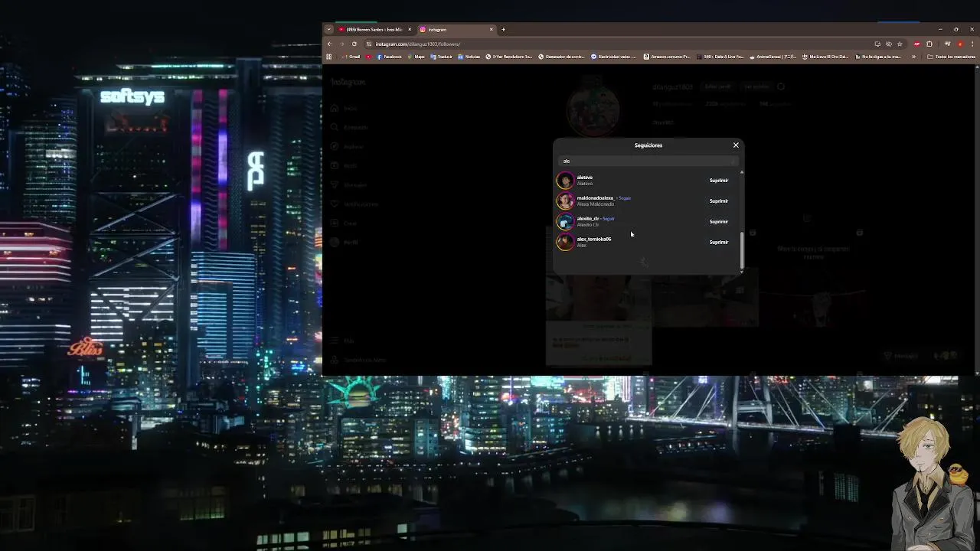Expand the hidden bookmarks chevron
This screenshot has width=980, height=551.
[x=913, y=57]
